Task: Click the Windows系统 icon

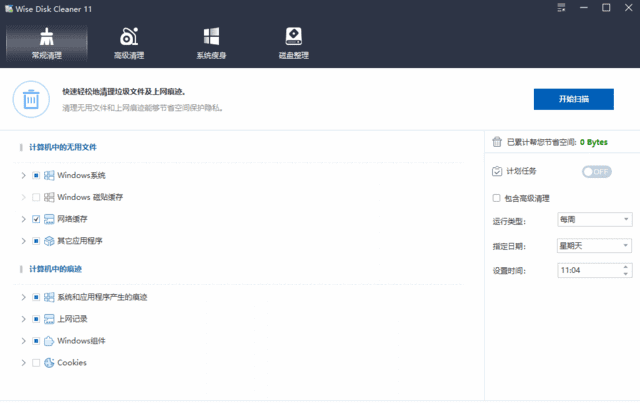Action: click(49, 176)
